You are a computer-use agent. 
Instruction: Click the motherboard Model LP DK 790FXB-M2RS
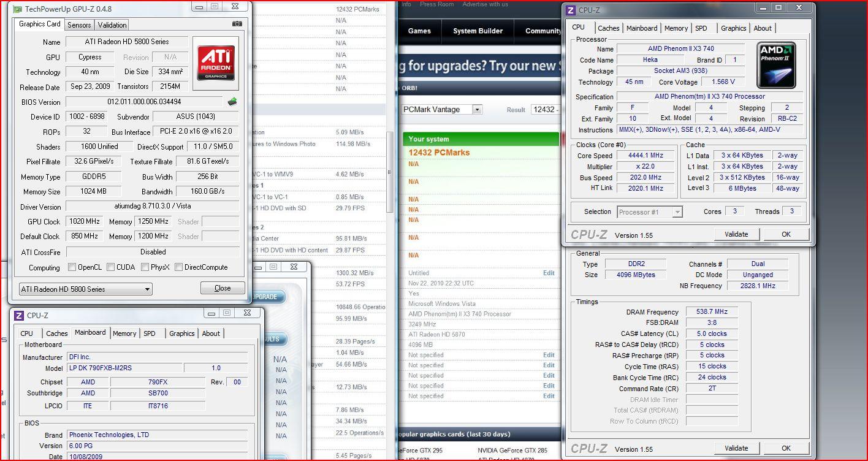pyautogui.click(x=124, y=368)
